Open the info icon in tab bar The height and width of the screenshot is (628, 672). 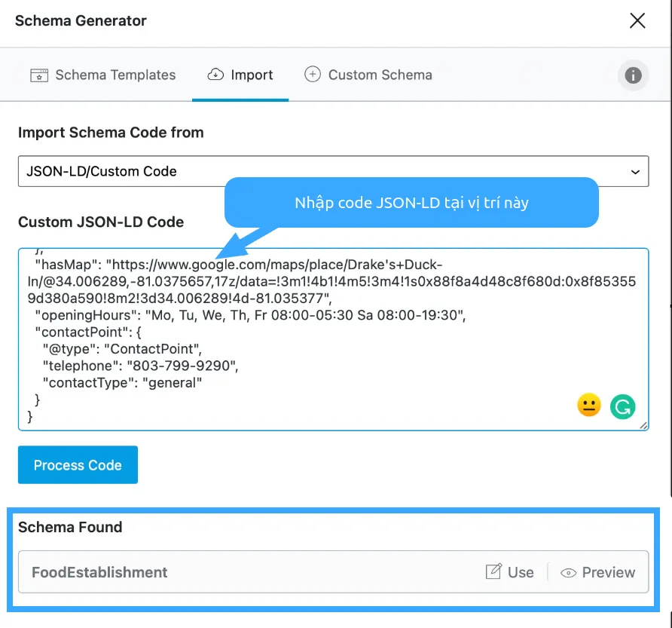point(633,75)
